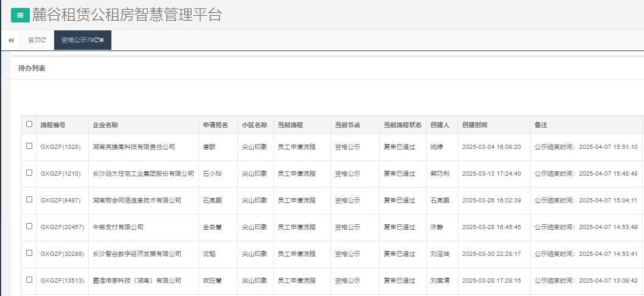Click company 嘉准传感科技（湖南）有限公司
This screenshot has width=644, height=296.
(x=137, y=281)
